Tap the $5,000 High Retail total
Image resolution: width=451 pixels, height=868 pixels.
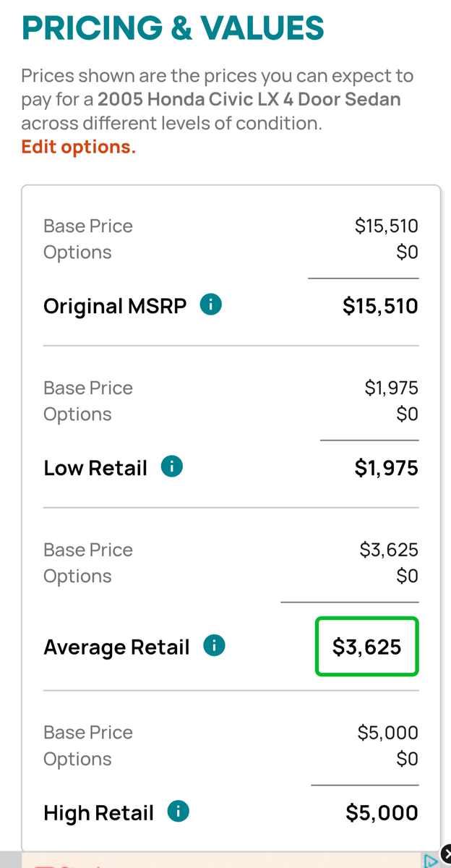click(x=382, y=812)
